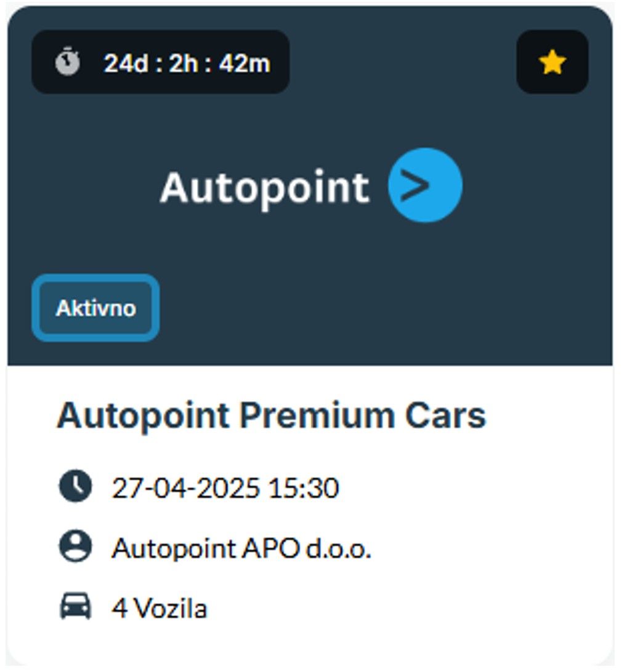Select the 27-04-2025 date text
Screen dimensions: 622x672
[x=186, y=487]
